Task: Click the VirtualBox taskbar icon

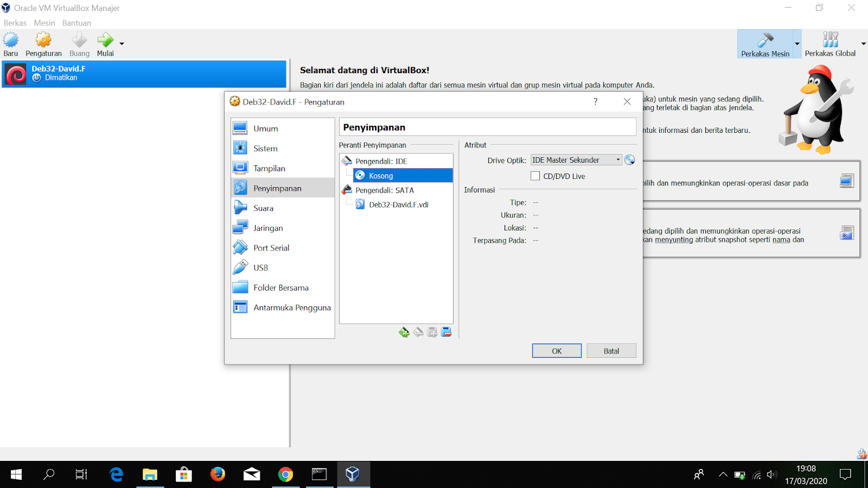Action: (353, 475)
